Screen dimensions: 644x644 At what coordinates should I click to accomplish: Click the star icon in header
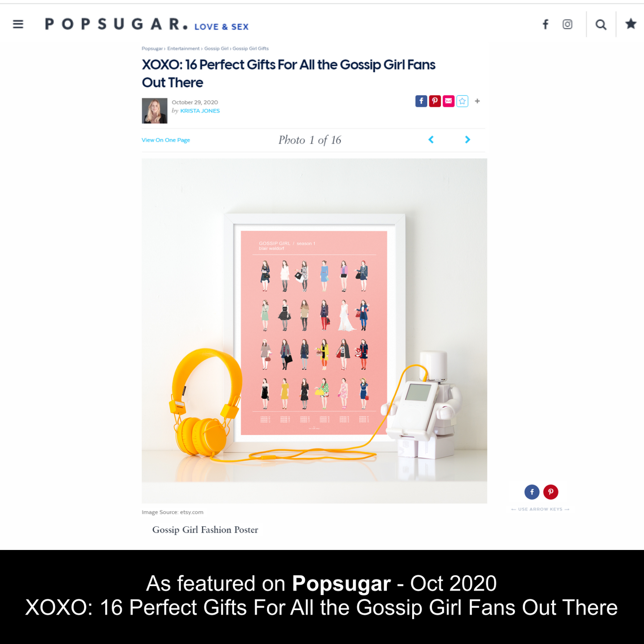point(631,24)
